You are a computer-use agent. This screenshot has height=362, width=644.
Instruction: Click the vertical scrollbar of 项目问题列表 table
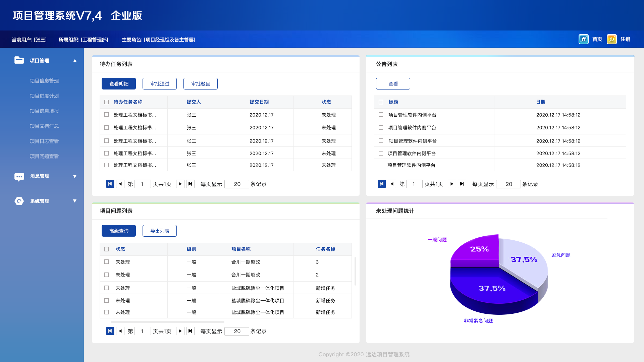(x=355, y=271)
